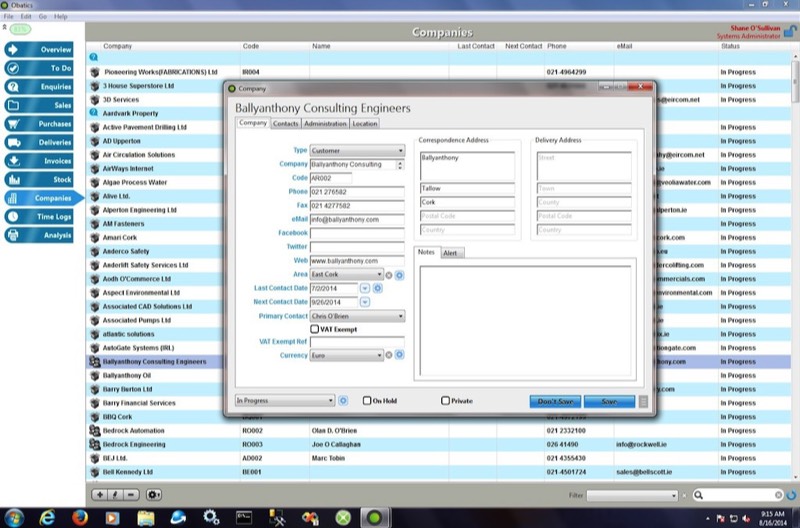Click the refresh icon beside search box

click(791, 495)
